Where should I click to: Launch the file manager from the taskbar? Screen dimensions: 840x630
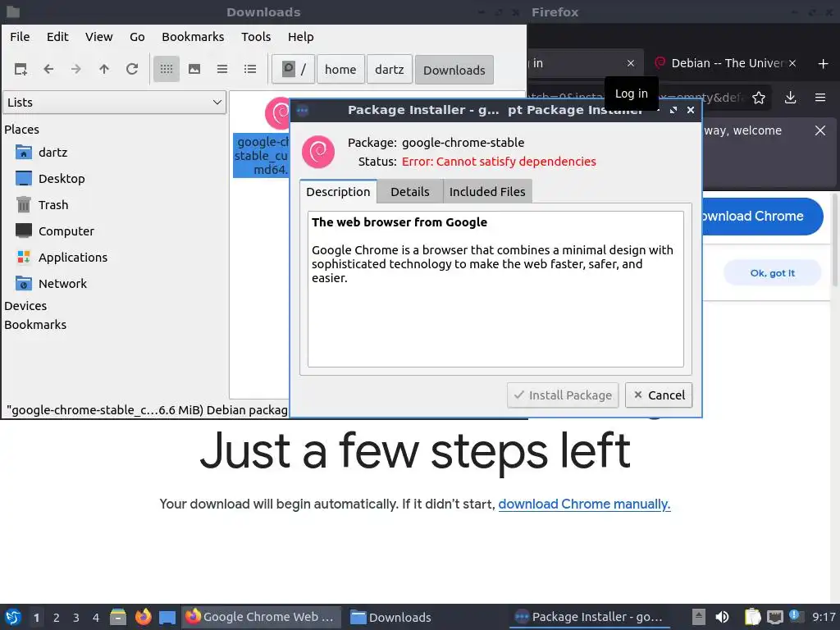tap(118, 617)
